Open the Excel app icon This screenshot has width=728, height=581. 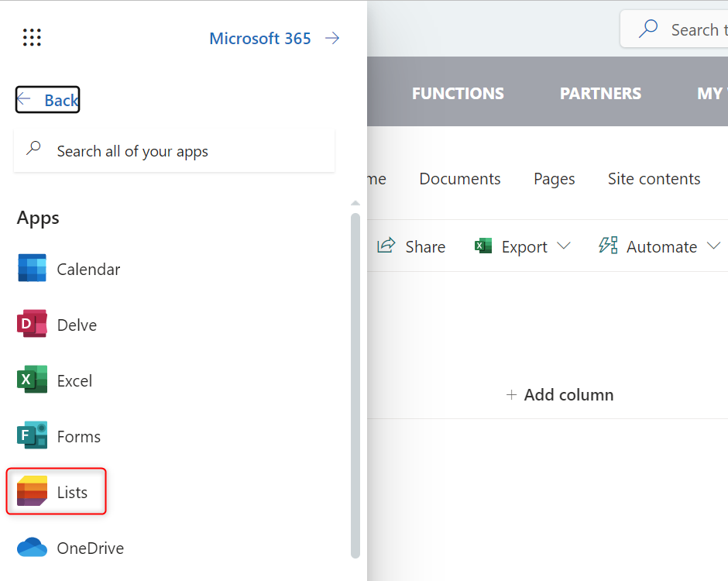[x=32, y=380]
